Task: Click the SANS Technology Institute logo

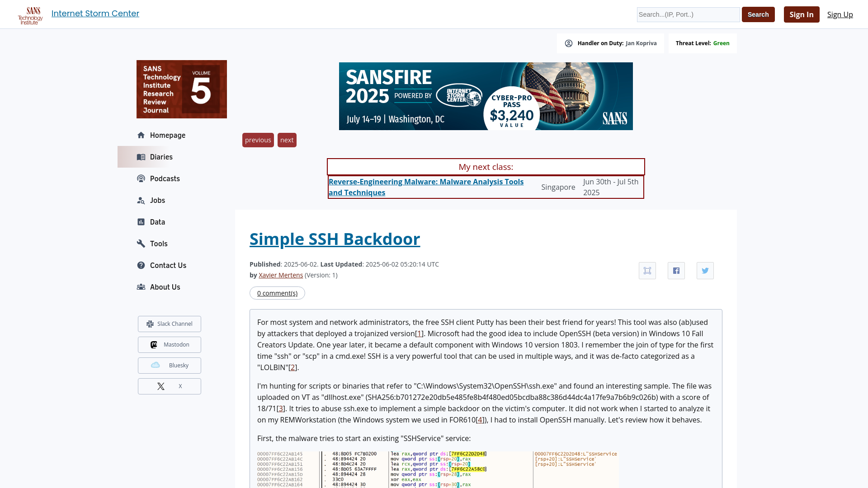Action: tap(30, 16)
